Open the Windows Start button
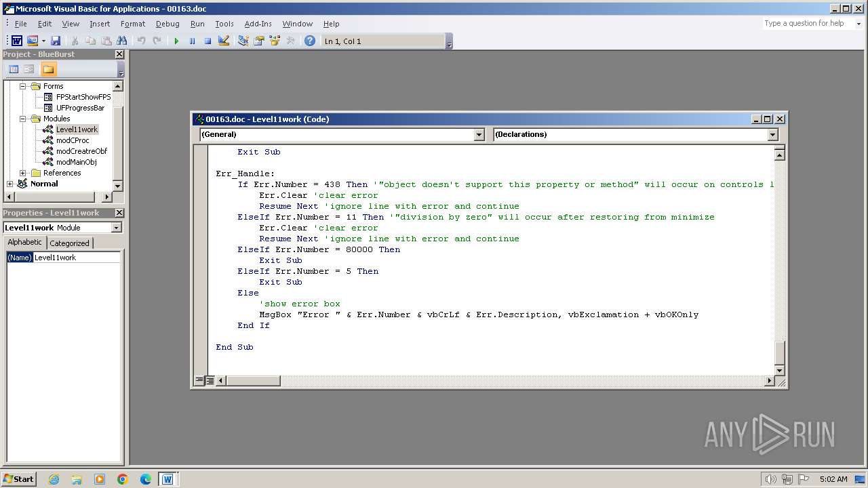 (19, 479)
